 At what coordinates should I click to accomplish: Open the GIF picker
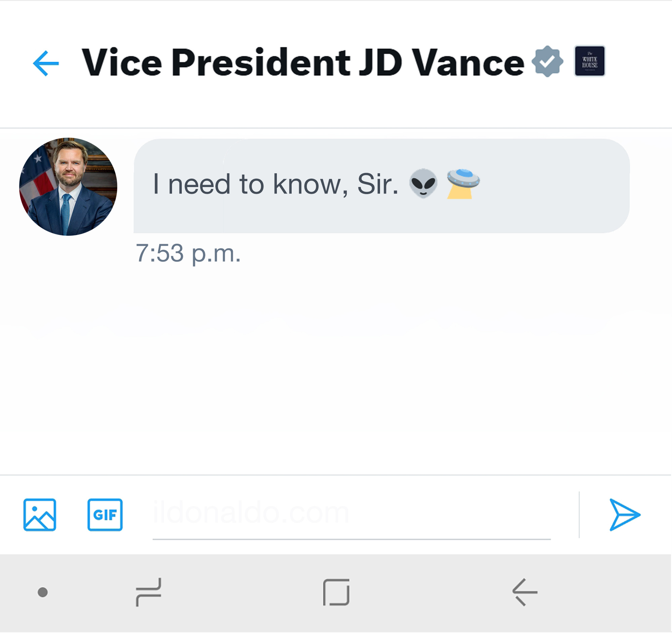coord(105,515)
